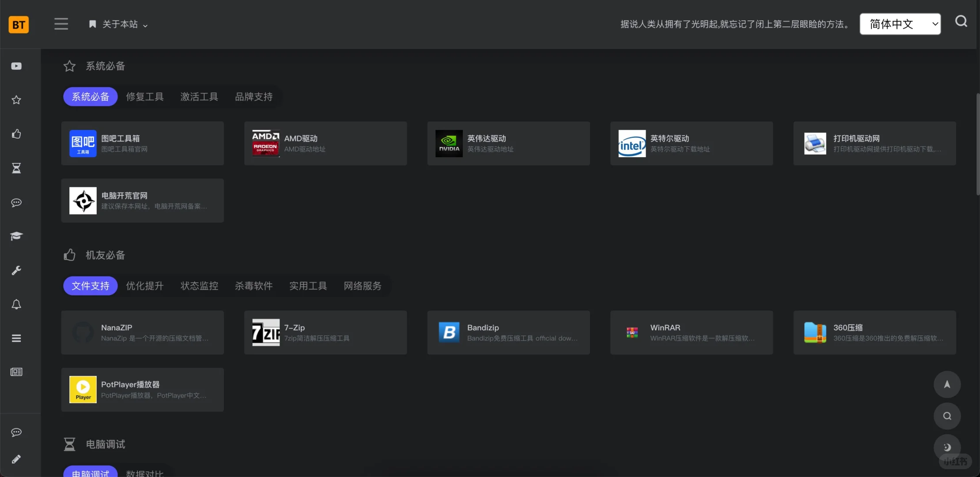Viewport: 980px width, 477px height.
Task: Click the page vertical scrollbar
Action: [977, 144]
